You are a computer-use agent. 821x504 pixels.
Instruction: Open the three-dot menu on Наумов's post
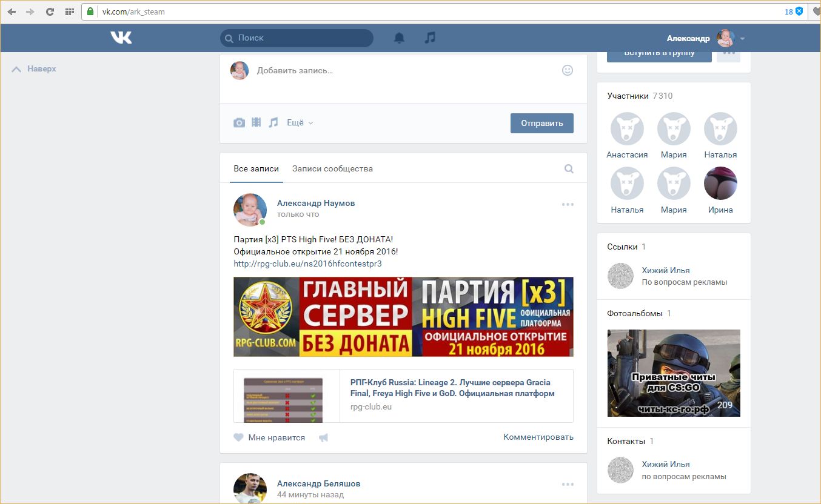(x=568, y=205)
